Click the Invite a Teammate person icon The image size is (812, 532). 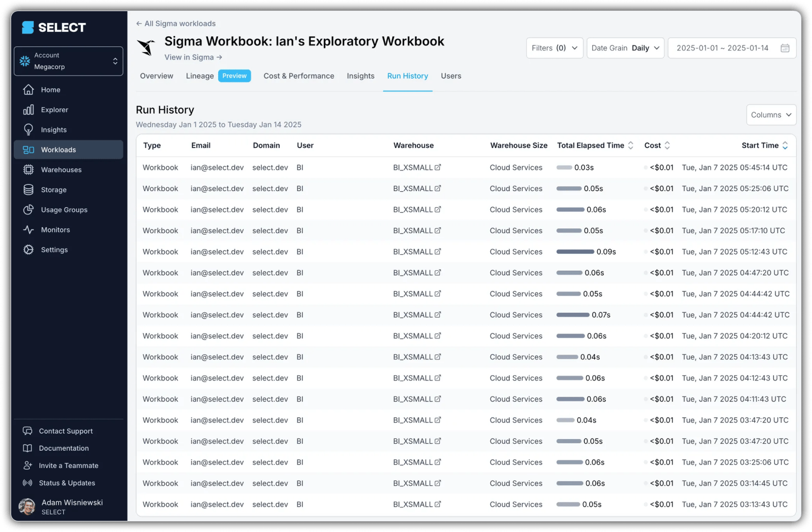[x=28, y=466]
